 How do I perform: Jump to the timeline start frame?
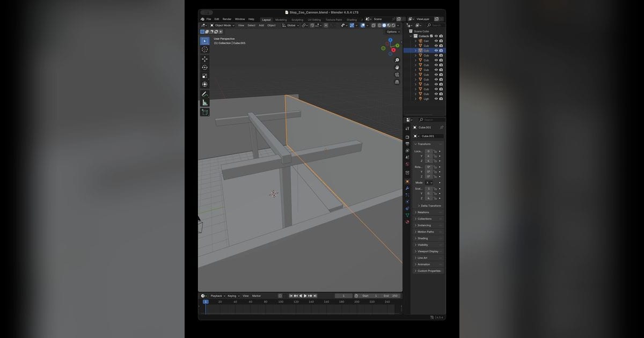[291, 296]
